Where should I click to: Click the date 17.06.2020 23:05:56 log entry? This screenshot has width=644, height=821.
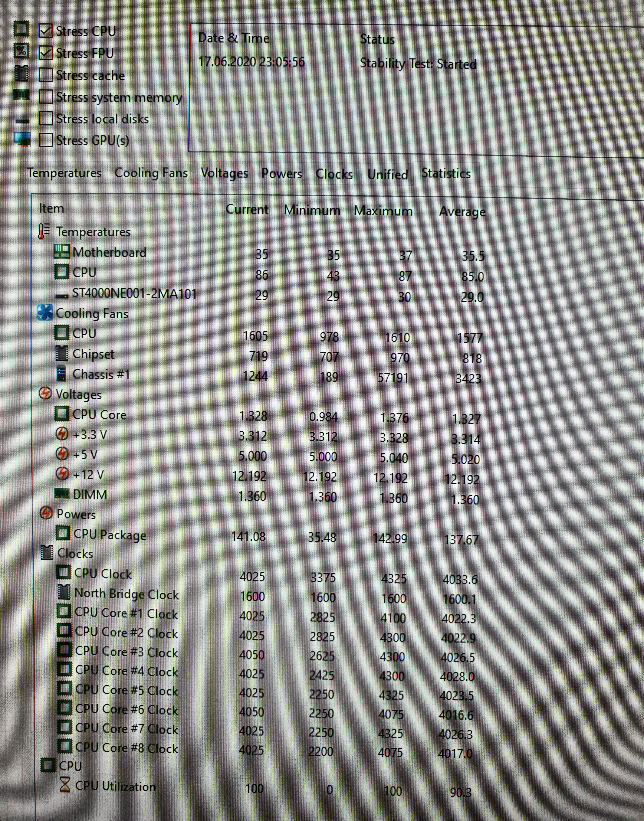click(252, 62)
